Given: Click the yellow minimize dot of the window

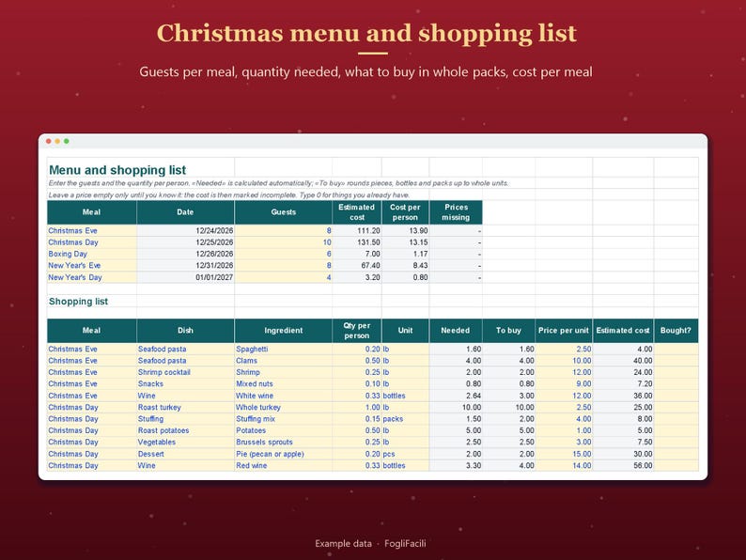Looking at the screenshot, I should coord(57,141).
